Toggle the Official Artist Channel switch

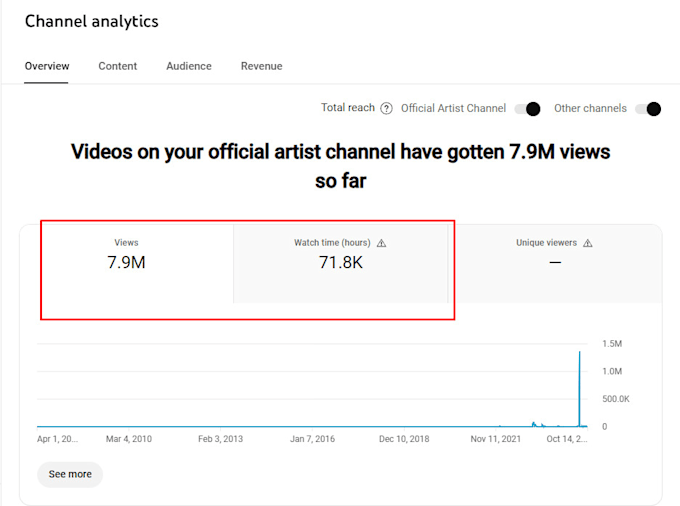click(x=527, y=109)
